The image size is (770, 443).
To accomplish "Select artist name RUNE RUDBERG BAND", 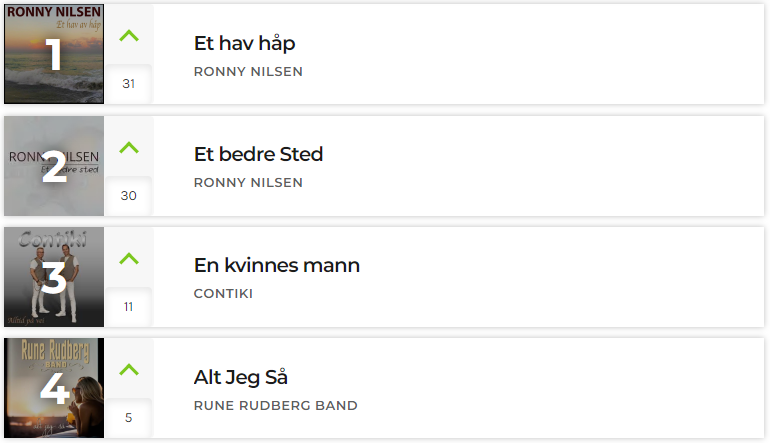I will pyautogui.click(x=275, y=406).
